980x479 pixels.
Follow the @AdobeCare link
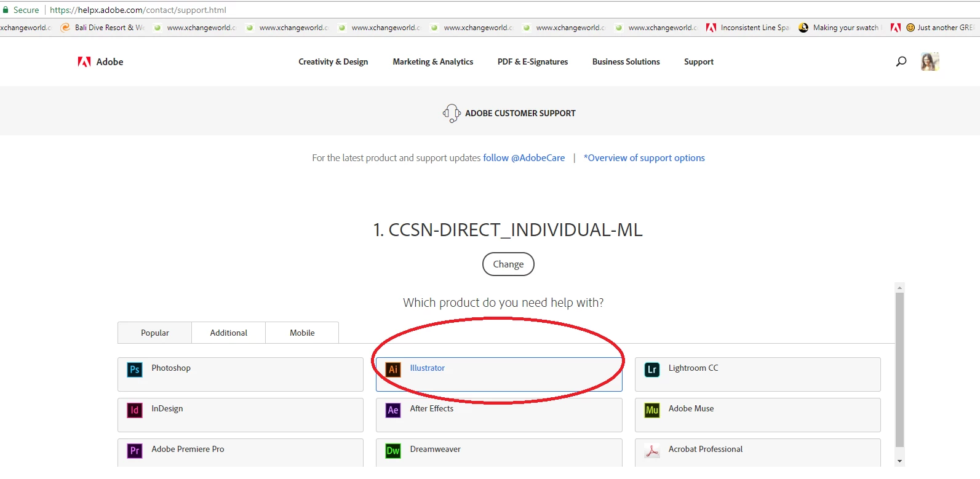point(524,158)
